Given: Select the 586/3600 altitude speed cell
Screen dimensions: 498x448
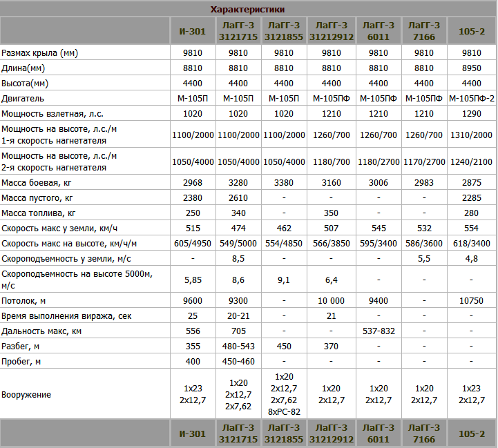Looking at the screenshot, I should 424,244.
